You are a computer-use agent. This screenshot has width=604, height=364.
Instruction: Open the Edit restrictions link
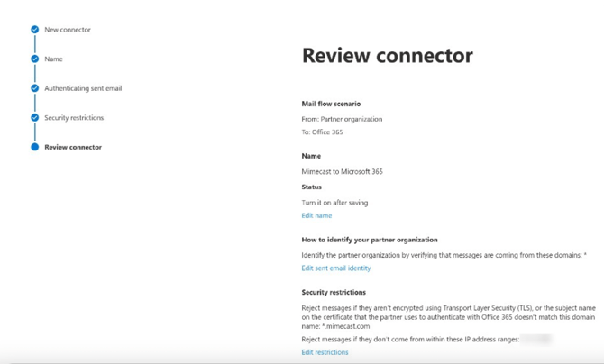pyautogui.click(x=325, y=352)
